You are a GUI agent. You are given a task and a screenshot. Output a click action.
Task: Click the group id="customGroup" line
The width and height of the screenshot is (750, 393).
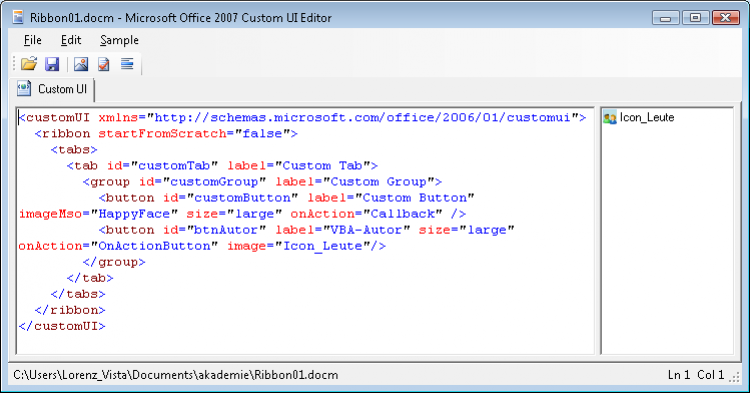pyautogui.click(x=262, y=182)
